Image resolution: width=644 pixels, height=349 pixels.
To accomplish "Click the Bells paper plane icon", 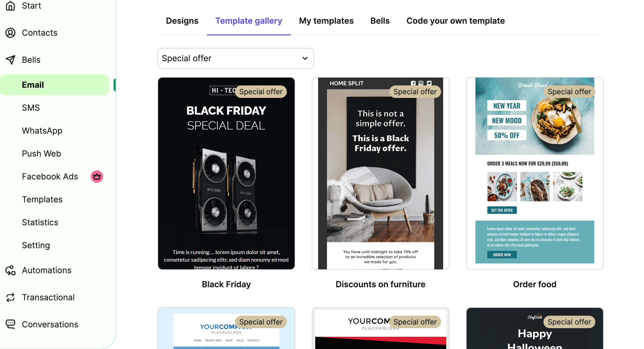I will click(x=10, y=60).
